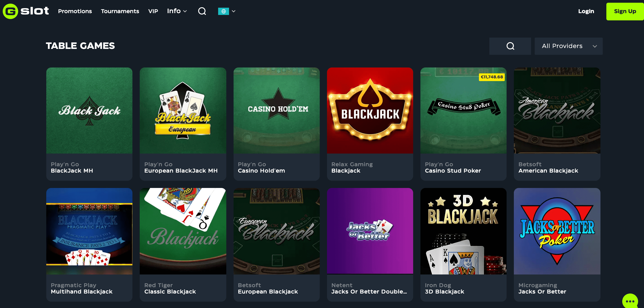Expand the Info menu chevron
The width and height of the screenshot is (644, 308).
(x=185, y=12)
